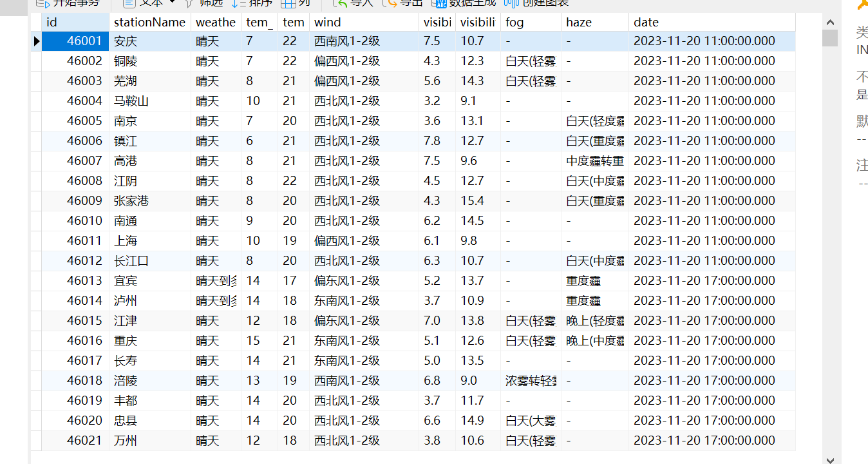This screenshot has width=868, height=464.
Task: Click the 筛选 filter funnel icon
Action: [189, 3]
